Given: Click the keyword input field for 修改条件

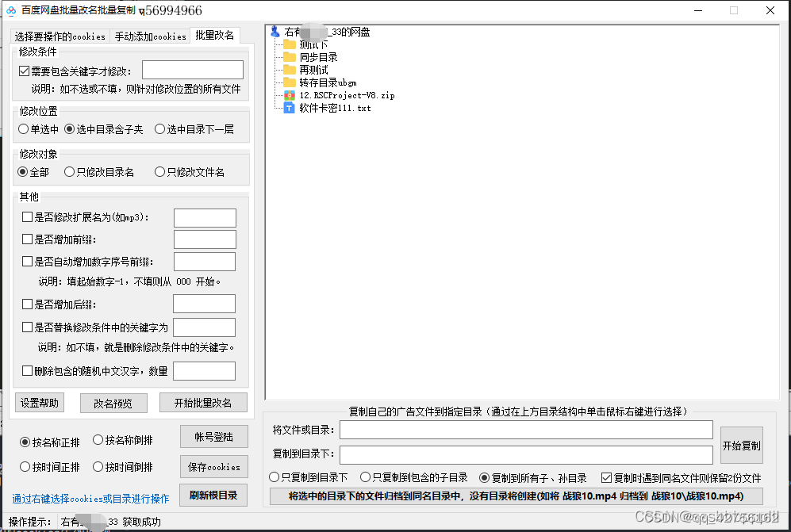Looking at the screenshot, I should point(193,70).
